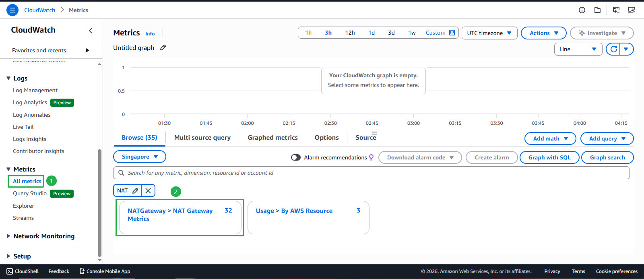
Task: Click the monitor search icon at top right
Action: click(x=632, y=10)
